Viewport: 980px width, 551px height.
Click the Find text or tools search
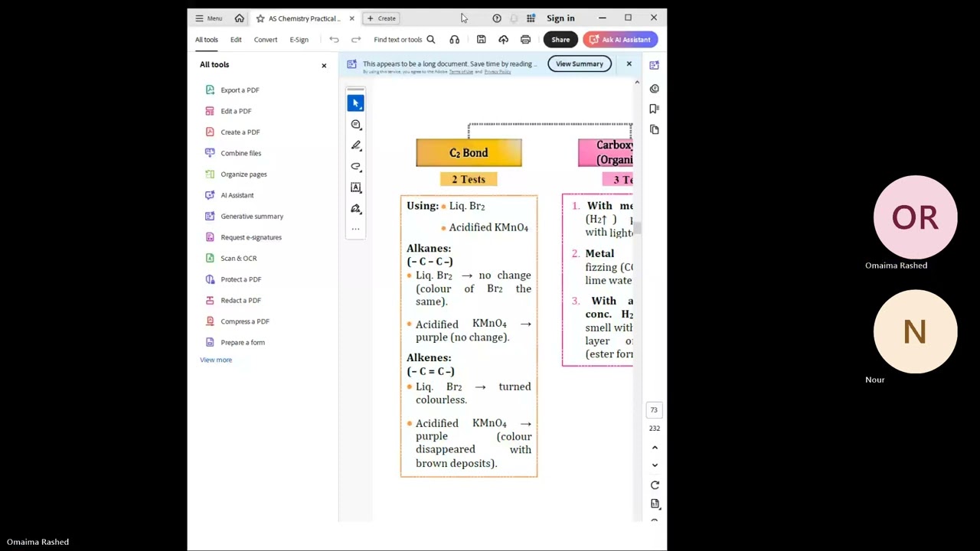click(x=404, y=40)
